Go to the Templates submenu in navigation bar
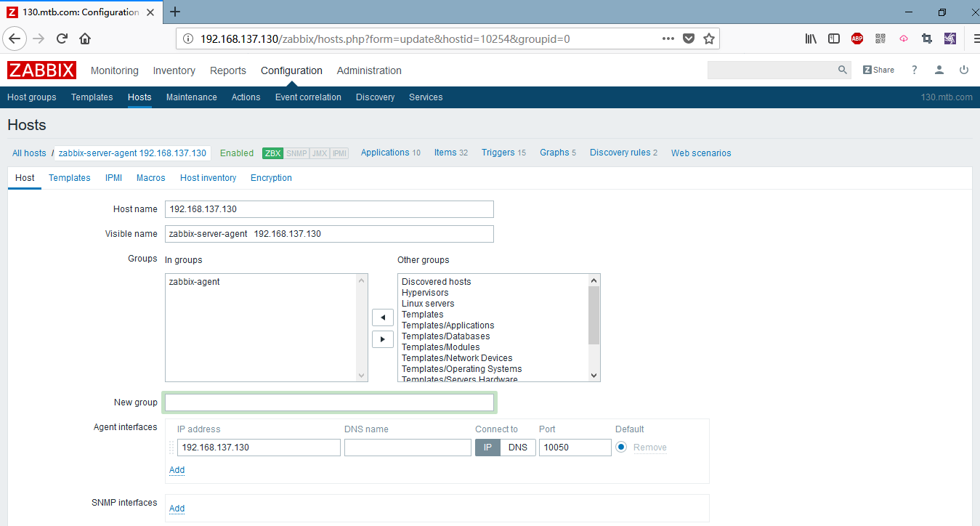 coord(92,97)
